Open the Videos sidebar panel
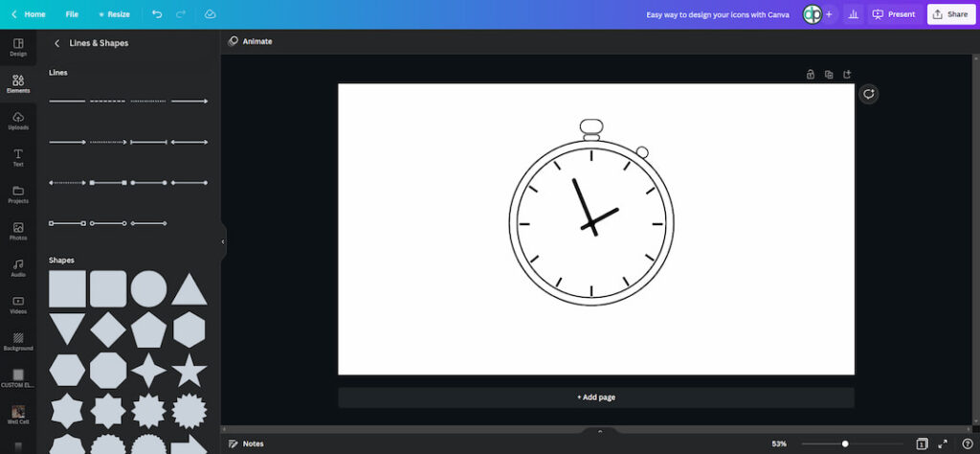980x454 pixels. (18, 306)
